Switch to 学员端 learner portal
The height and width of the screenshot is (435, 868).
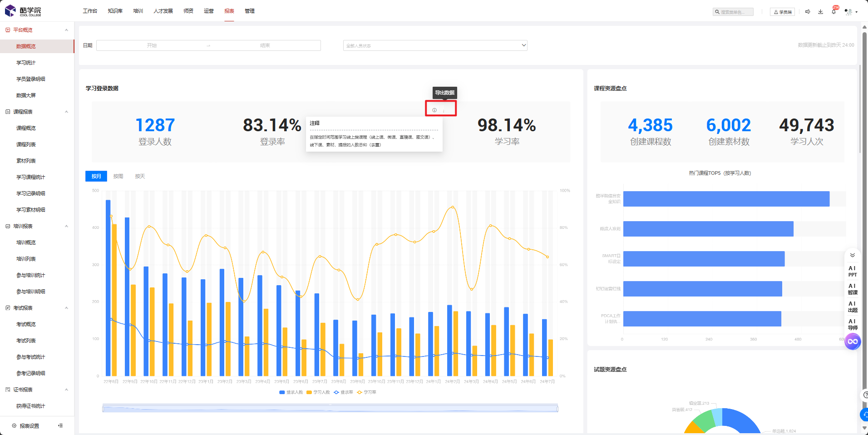pos(783,12)
